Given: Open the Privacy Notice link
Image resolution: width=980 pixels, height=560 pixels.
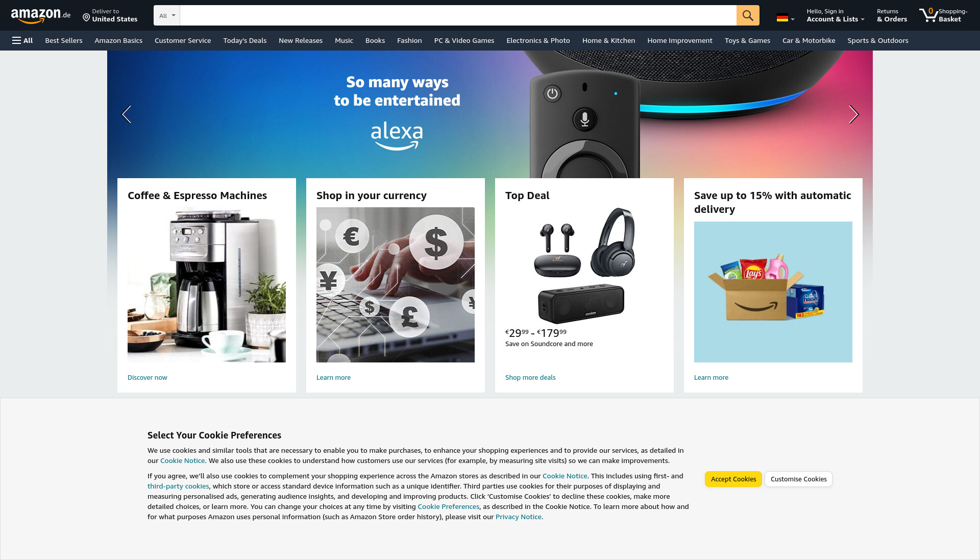Looking at the screenshot, I should (518, 517).
